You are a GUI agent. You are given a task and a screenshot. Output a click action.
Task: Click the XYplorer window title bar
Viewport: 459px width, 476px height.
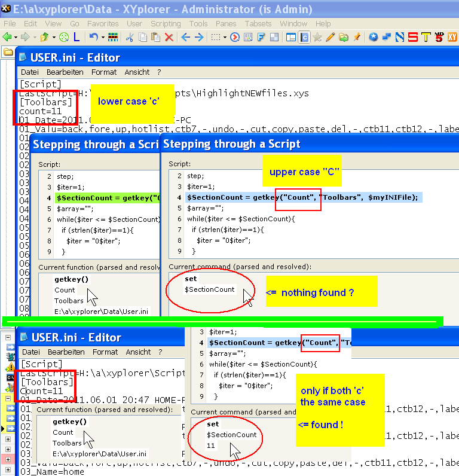pos(229,9)
